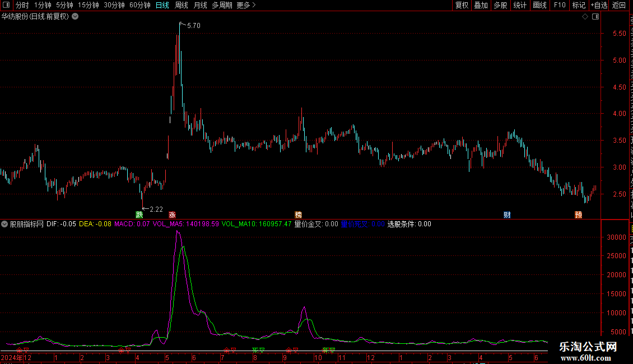Click the orange 榜 event marker
Image resolution: width=633 pixels, height=364 pixels.
[x=299, y=214]
